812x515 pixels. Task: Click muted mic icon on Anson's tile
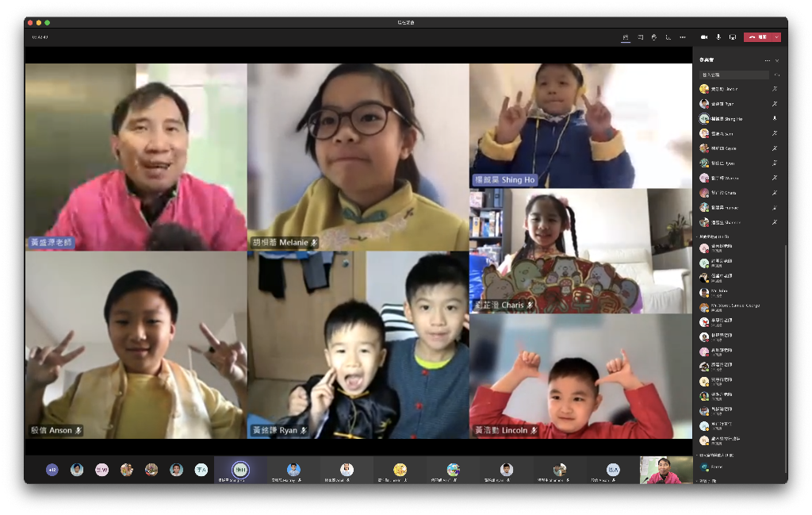point(79,431)
